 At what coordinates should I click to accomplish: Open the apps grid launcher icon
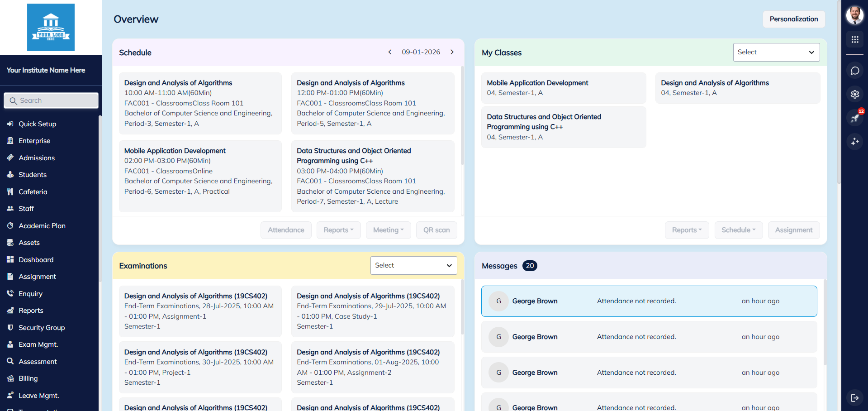click(x=854, y=39)
